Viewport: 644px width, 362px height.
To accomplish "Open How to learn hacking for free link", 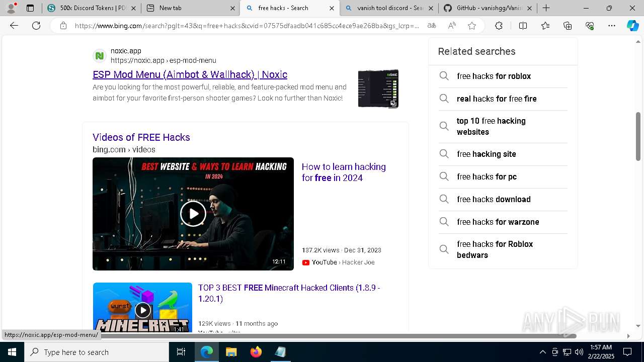I will tap(344, 172).
